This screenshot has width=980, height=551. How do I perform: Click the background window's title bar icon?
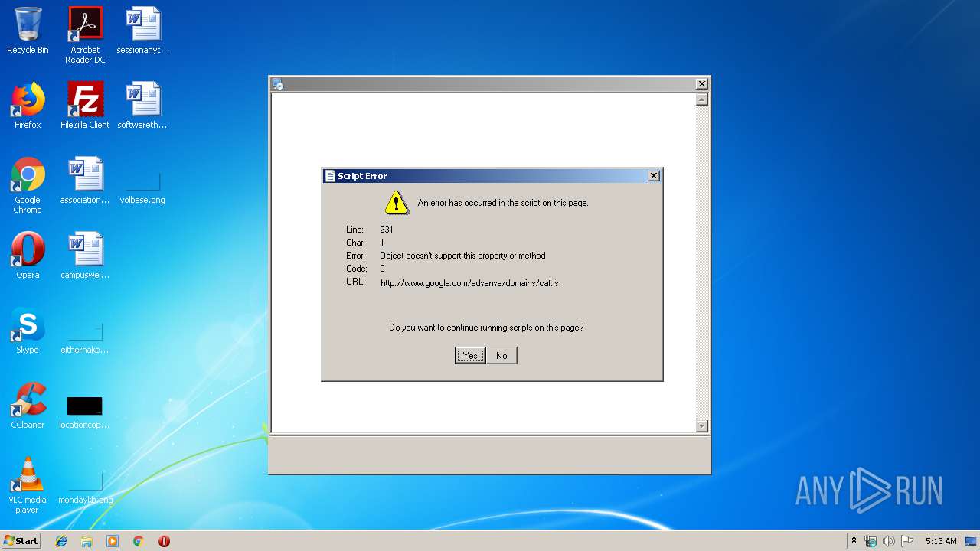[x=278, y=84]
